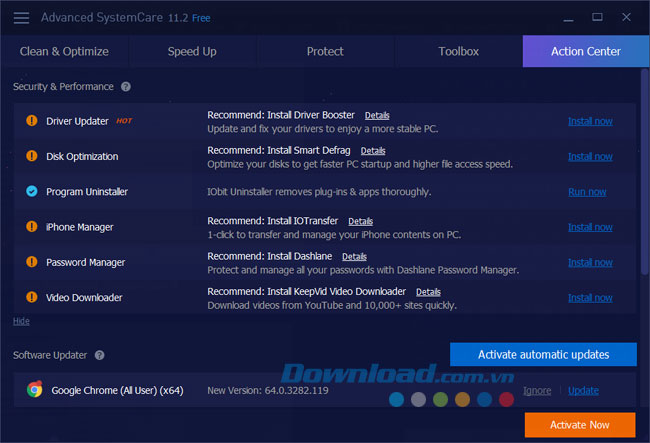The height and width of the screenshot is (443, 650).
Task: Click the Password Manager warning icon
Action: (x=31, y=262)
